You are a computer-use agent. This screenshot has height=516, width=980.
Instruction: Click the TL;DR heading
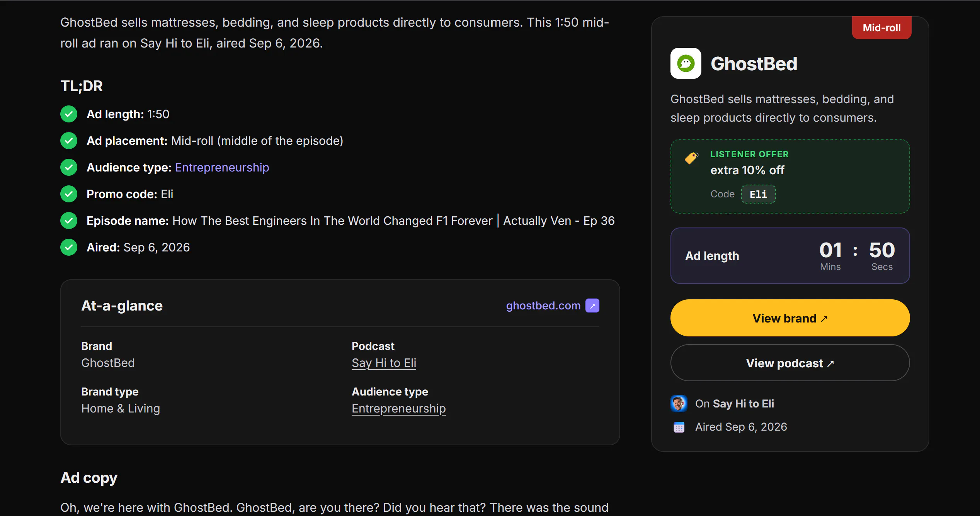pyautogui.click(x=82, y=86)
